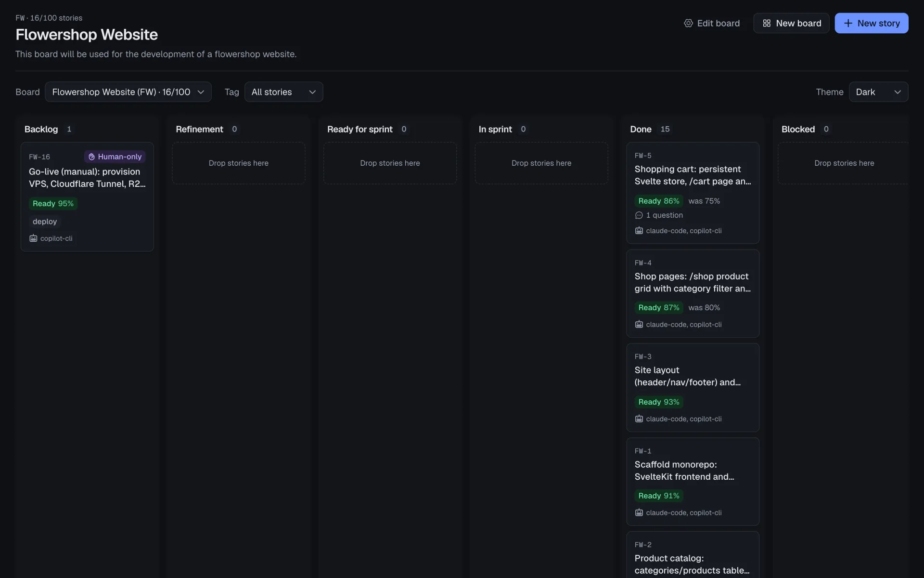Click Ready for sprint's Drop stories here zone
The height and width of the screenshot is (578, 924).
[390, 163]
